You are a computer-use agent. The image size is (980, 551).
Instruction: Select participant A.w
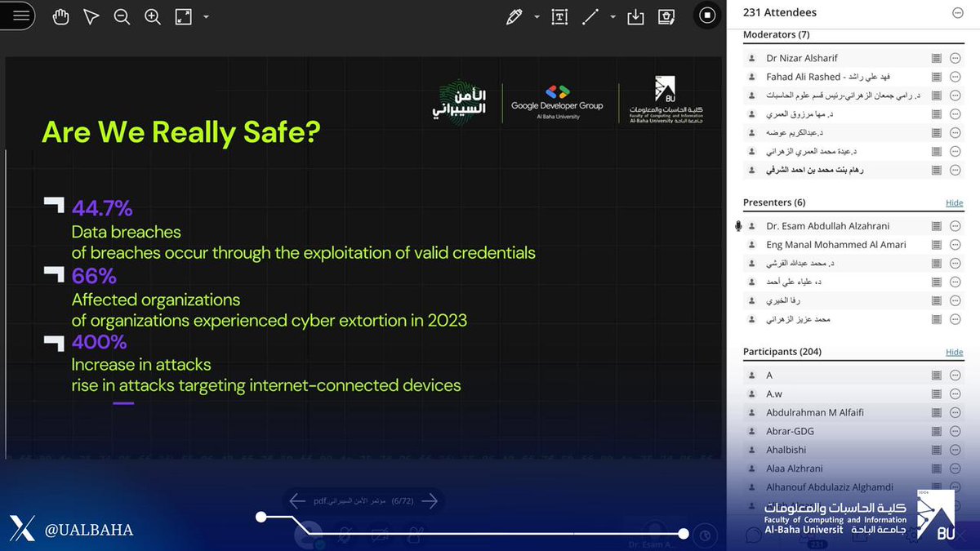tap(774, 393)
